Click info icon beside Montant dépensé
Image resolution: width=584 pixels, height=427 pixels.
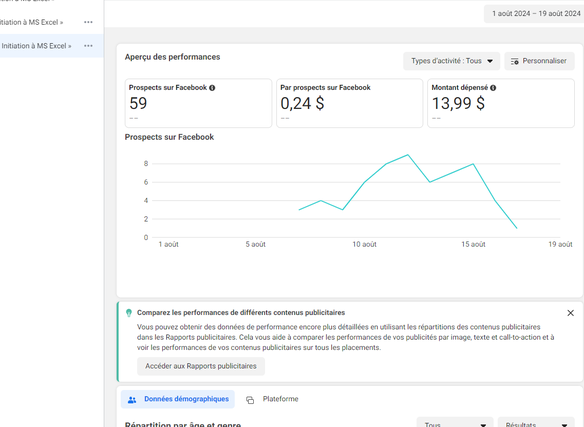(x=493, y=88)
